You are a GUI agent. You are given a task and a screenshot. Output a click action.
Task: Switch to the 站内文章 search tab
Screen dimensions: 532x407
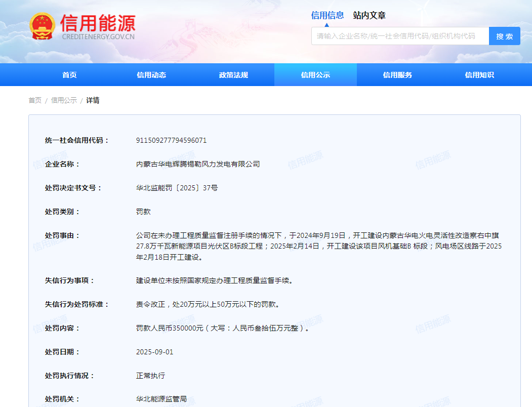(x=369, y=16)
